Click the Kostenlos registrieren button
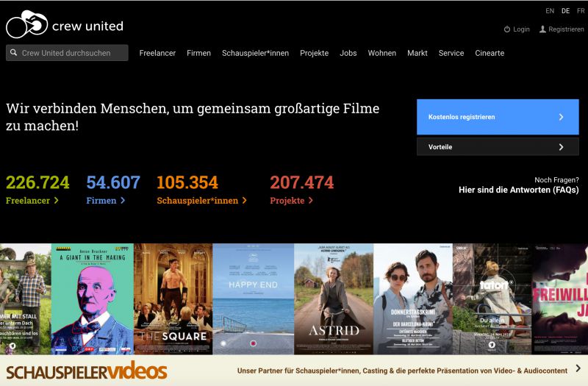The height and width of the screenshot is (386, 588). (498, 117)
